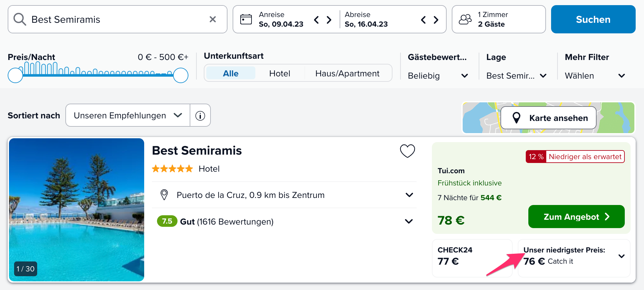644x290 pixels.
Task: Save Best Semiramis to favorites
Action: 408,151
